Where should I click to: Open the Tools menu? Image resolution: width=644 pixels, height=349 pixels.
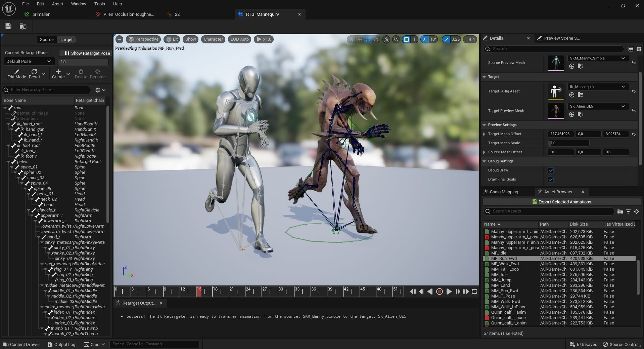99,4
